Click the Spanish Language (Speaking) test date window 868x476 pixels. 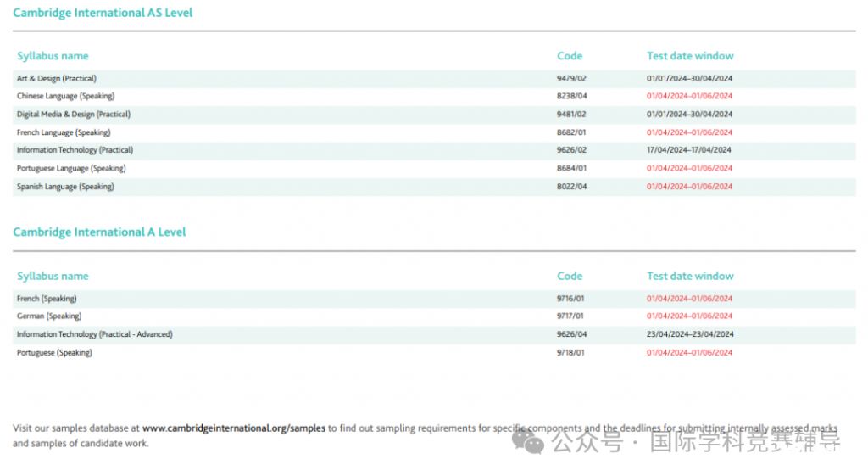click(689, 187)
